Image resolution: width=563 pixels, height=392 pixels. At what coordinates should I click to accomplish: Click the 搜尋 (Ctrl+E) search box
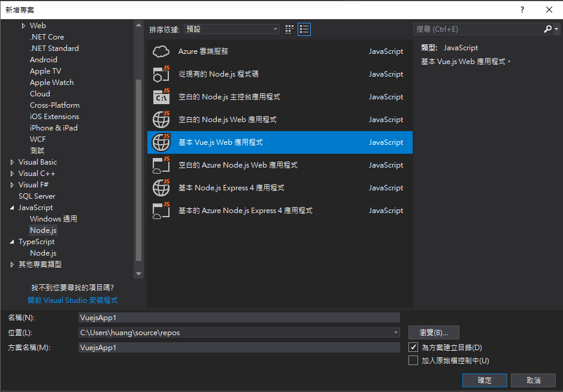click(x=479, y=29)
